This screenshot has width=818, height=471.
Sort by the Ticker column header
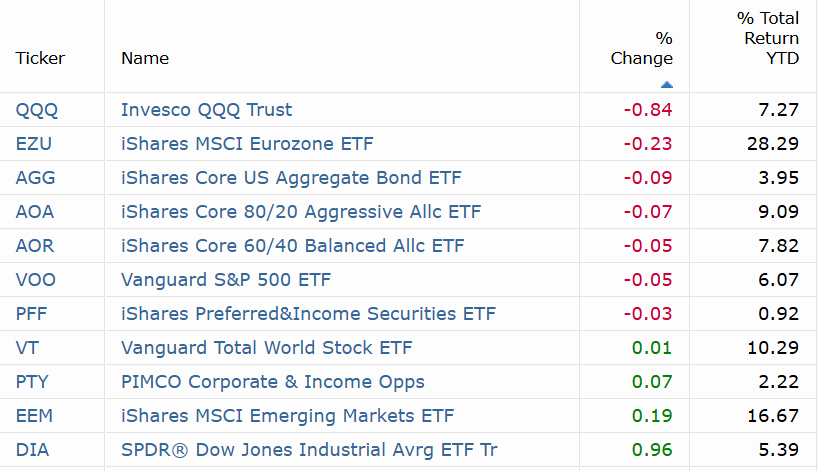coord(40,58)
